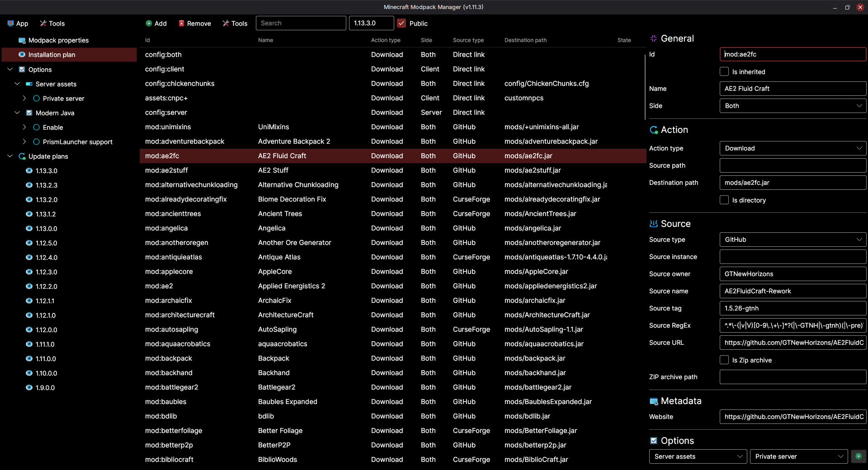868x470 pixels.
Task: Toggle the Public checkbox
Action: tap(401, 23)
